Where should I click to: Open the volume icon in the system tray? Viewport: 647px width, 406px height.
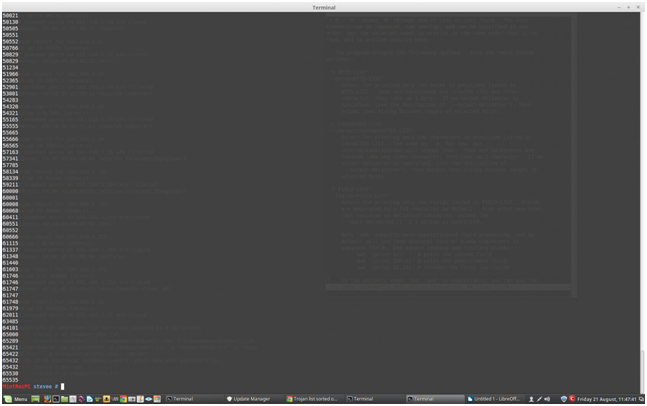point(548,399)
